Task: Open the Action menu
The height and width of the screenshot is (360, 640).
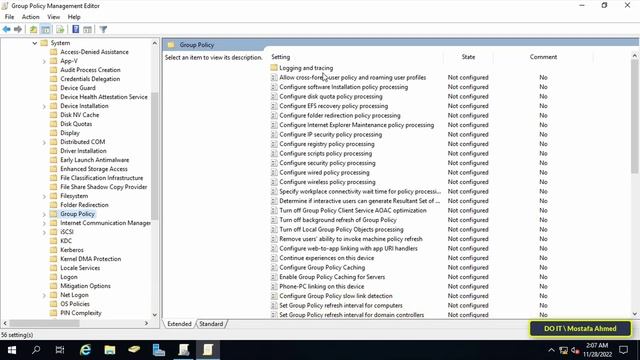Action: point(31,17)
